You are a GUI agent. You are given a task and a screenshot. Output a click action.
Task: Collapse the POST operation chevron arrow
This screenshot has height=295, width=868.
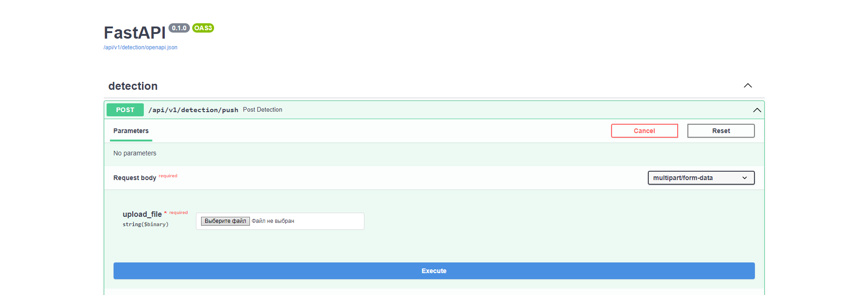(x=757, y=110)
